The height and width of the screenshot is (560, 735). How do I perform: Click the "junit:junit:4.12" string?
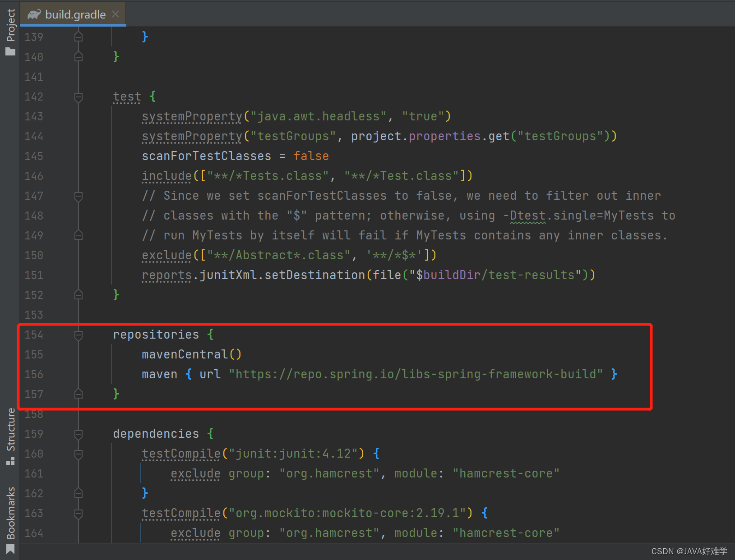click(x=293, y=454)
